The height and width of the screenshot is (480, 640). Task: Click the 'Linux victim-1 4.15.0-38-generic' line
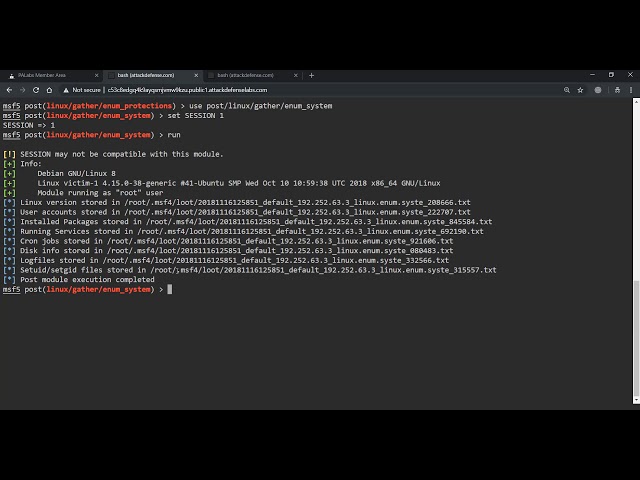[x=239, y=183]
